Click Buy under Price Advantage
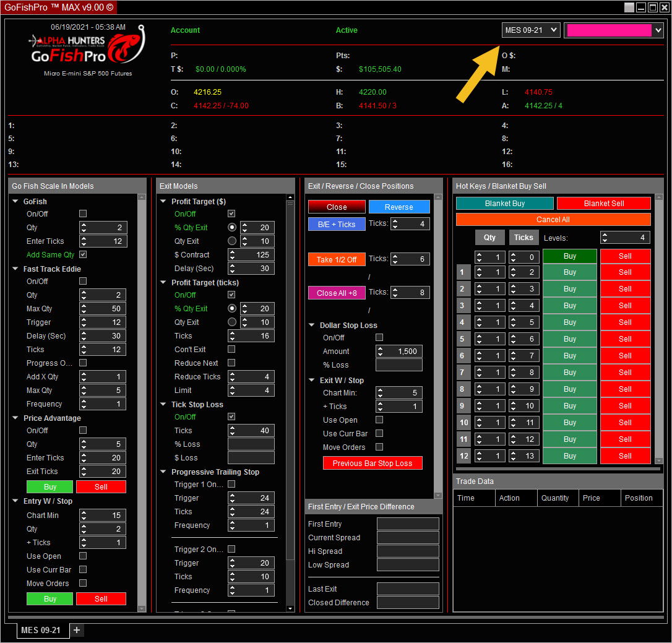This screenshot has height=643, width=672. click(50, 487)
